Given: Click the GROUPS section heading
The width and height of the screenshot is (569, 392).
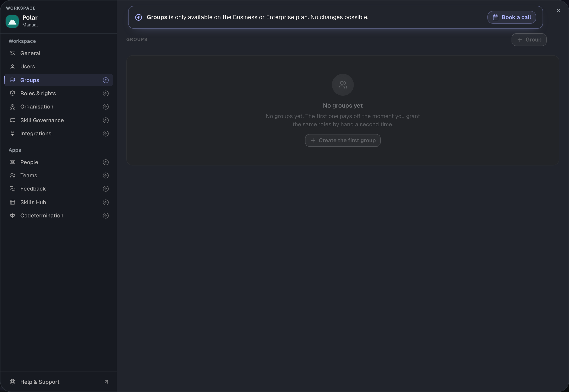Looking at the screenshot, I should point(137,40).
